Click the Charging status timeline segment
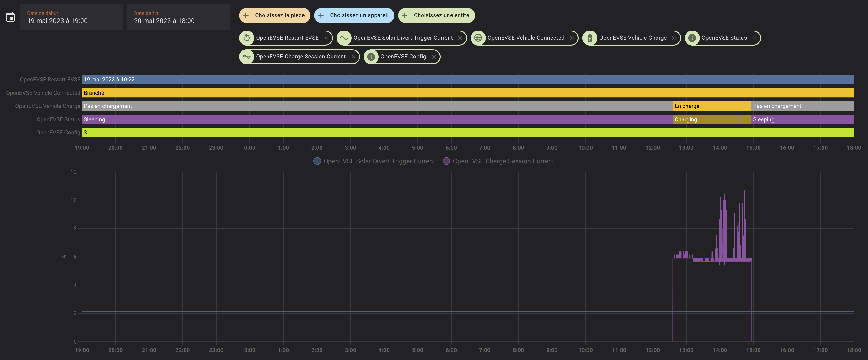Viewport: 868px width, 360px height. click(x=712, y=119)
